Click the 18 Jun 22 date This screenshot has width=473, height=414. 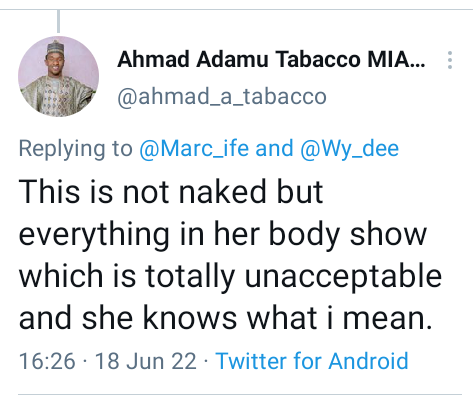[146, 361]
